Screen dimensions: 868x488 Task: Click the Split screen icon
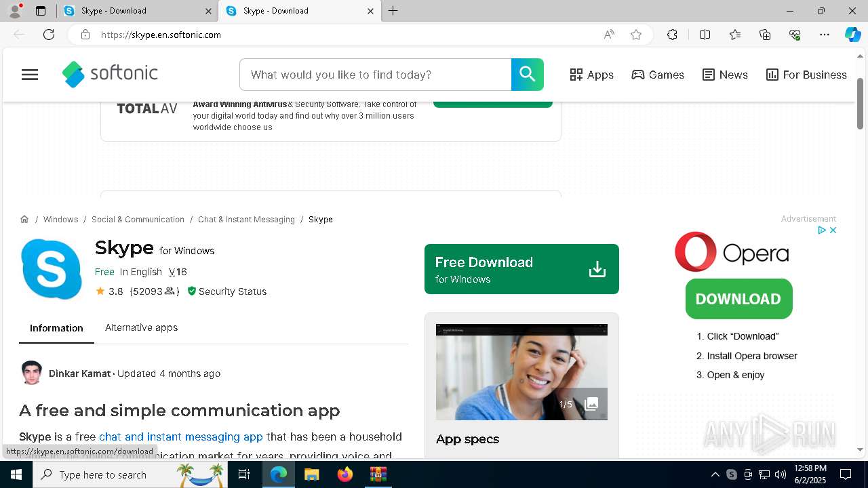tap(705, 35)
